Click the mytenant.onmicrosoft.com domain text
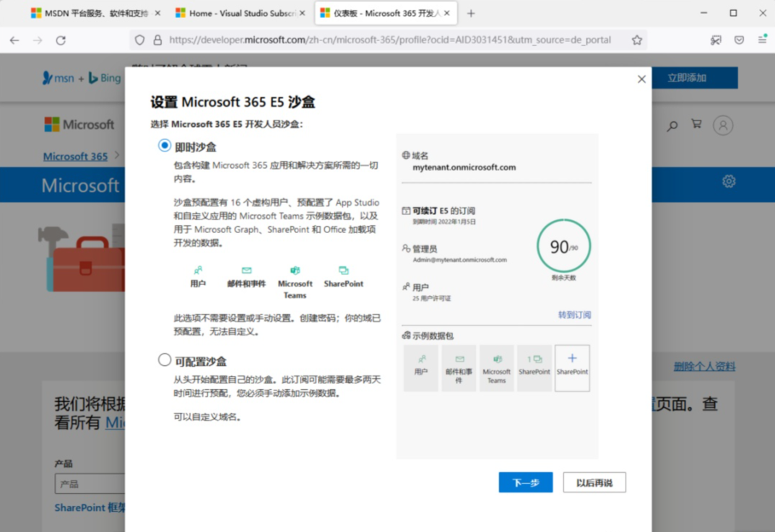Viewport: 775px width, 532px height. click(464, 167)
